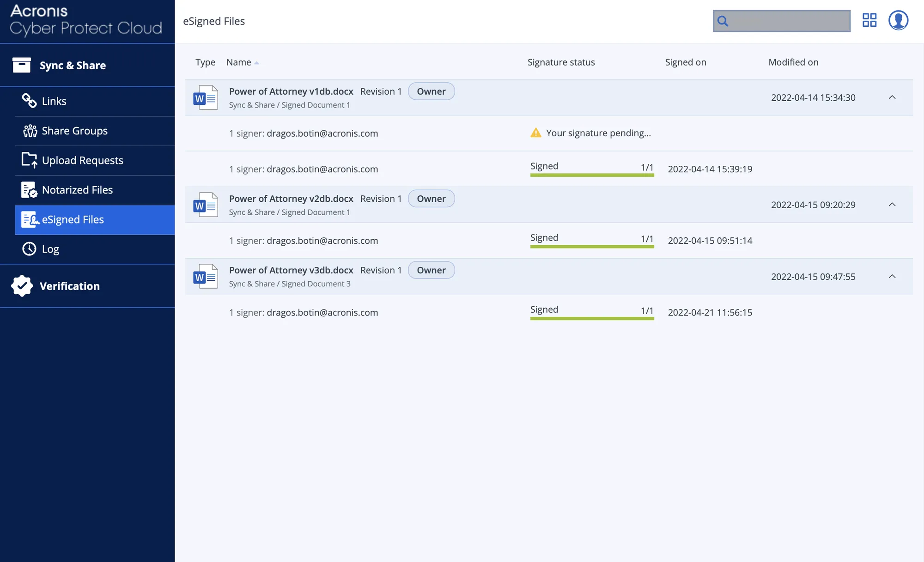Click the Word icon for Power of Attorney v2db.docx
The width and height of the screenshot is (924, 562).
(x=206, y=205)
